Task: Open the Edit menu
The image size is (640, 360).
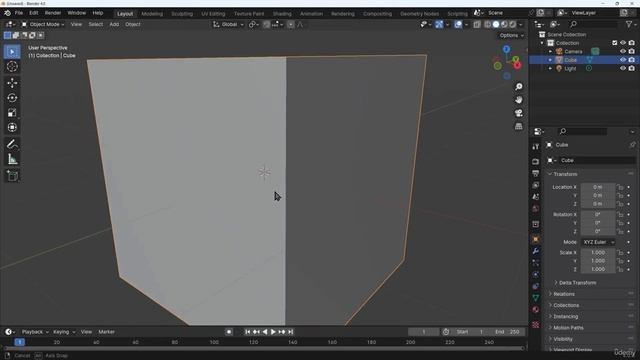Action: [x=34, y=13]
